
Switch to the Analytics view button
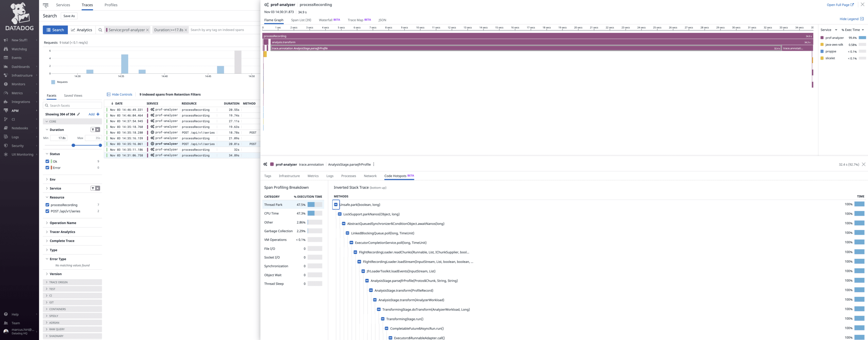[81, 30]
